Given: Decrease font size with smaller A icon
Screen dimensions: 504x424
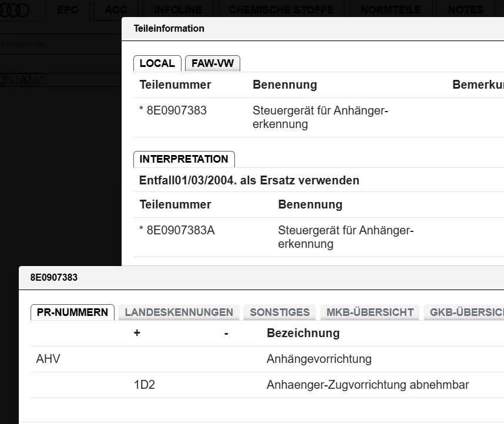Looking at the screenshot, I should click(36, 80).
